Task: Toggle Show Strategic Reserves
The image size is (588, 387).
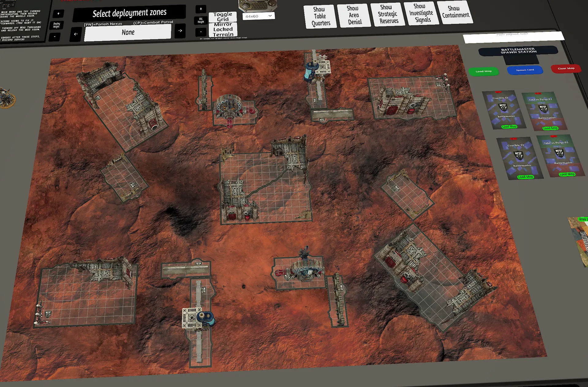Action: pos(388,14)
